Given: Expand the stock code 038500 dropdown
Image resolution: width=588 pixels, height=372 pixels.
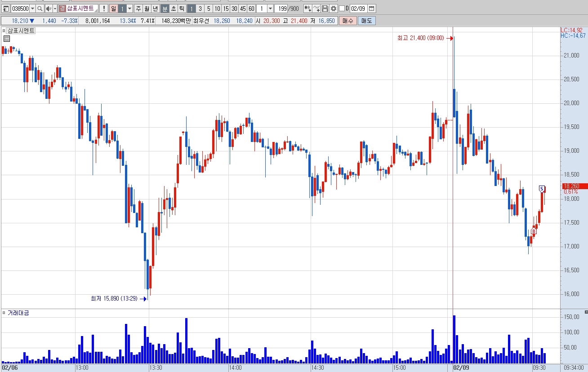Looking at the screenshot, I should coord(32,9).
